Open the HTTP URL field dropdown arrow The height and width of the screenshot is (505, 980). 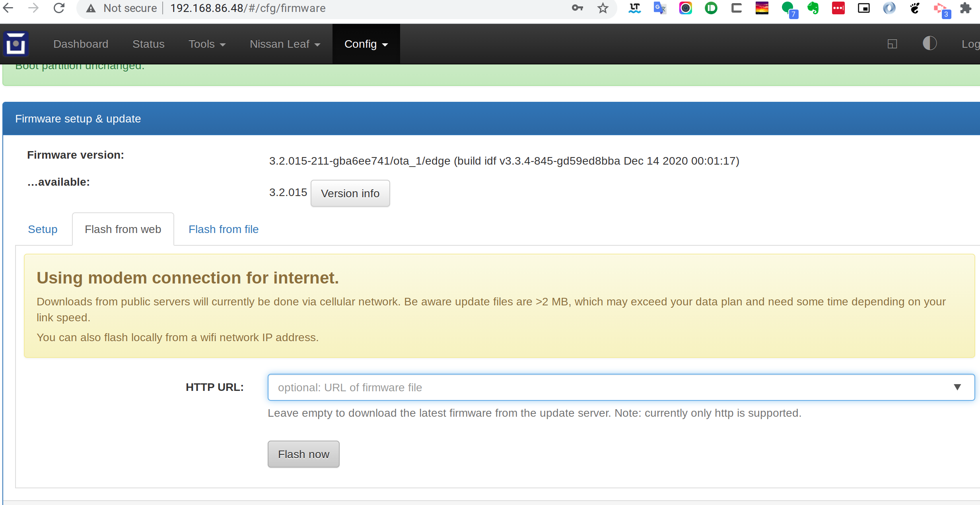click(x=957, y=387)
